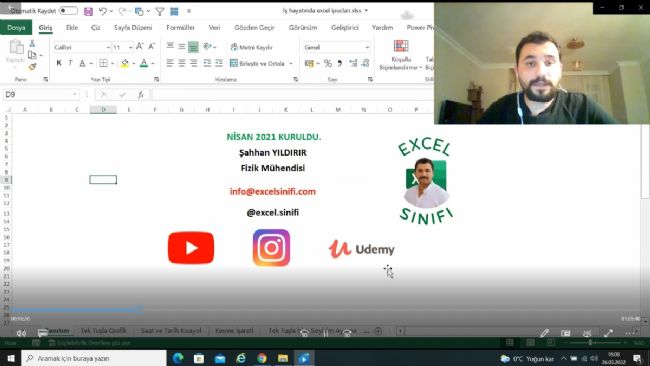The image size is (650, 366).
Task: Switch to Tek Tuşla Grafik sheet tab
Action: coord(103,330)
